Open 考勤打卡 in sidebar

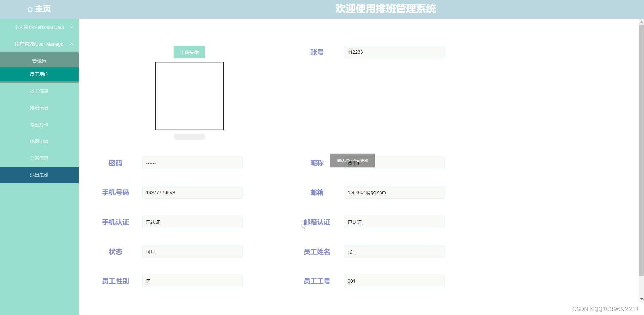click(39, 125)
